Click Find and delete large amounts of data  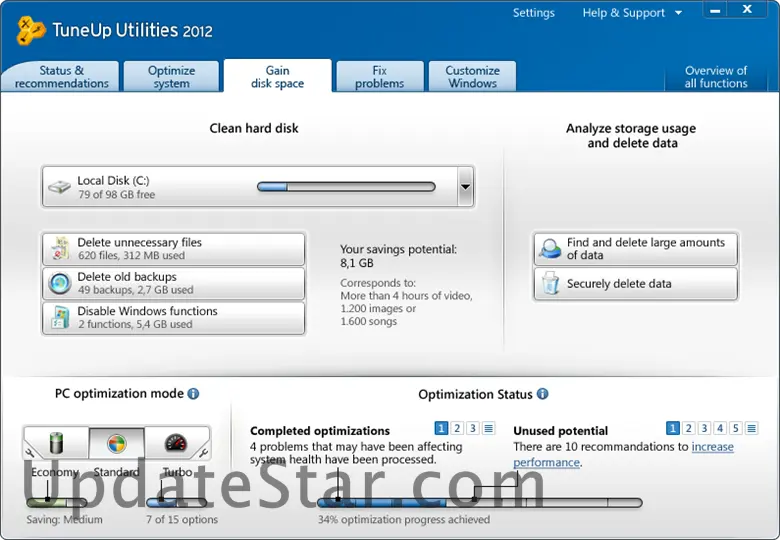pos(636,249)
